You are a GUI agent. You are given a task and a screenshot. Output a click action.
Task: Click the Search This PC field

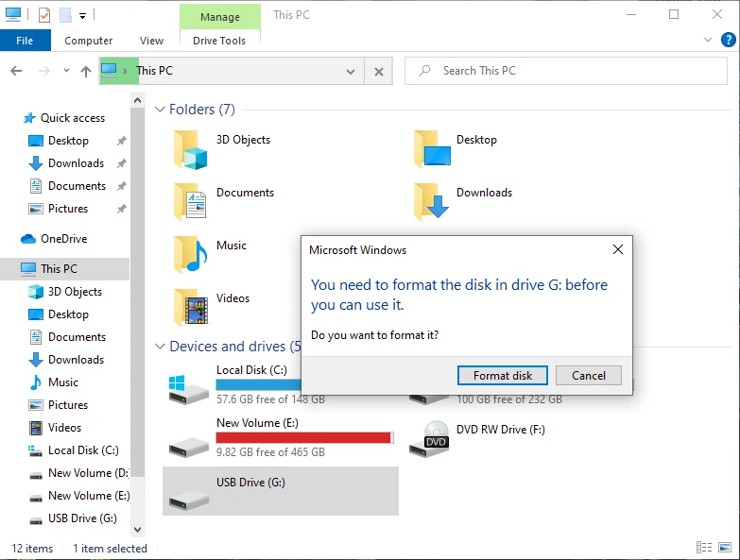coord(565,71)
